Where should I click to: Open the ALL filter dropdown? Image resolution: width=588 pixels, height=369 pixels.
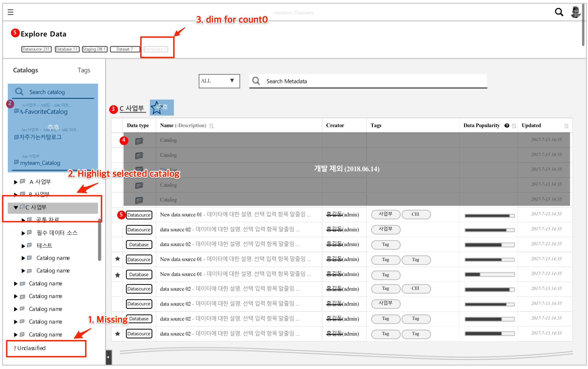(219, 81)
